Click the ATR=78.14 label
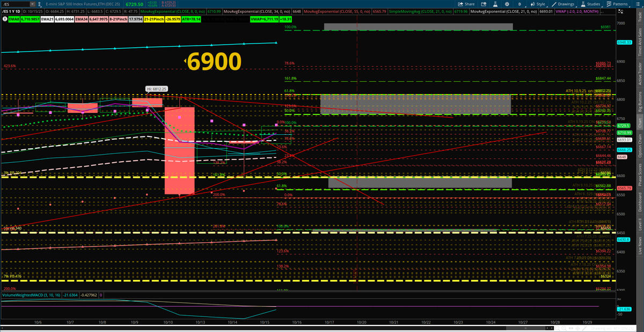The height and width of the screenshot is (332, 644). tap(191, 19)
